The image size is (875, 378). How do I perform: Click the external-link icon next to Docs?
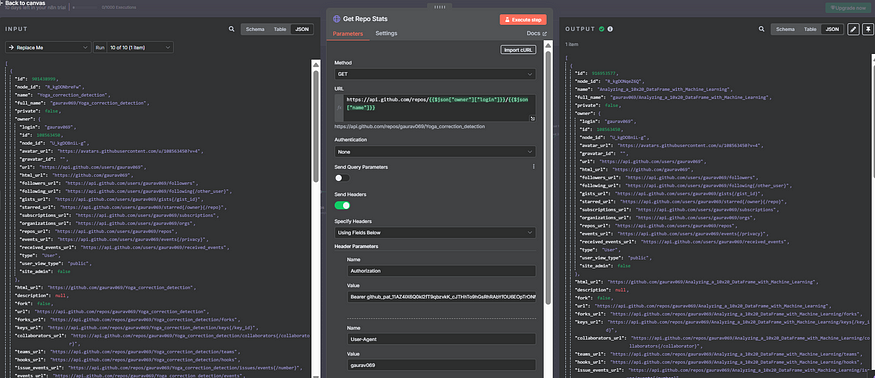pyautogui.click(x=545, y=34)
